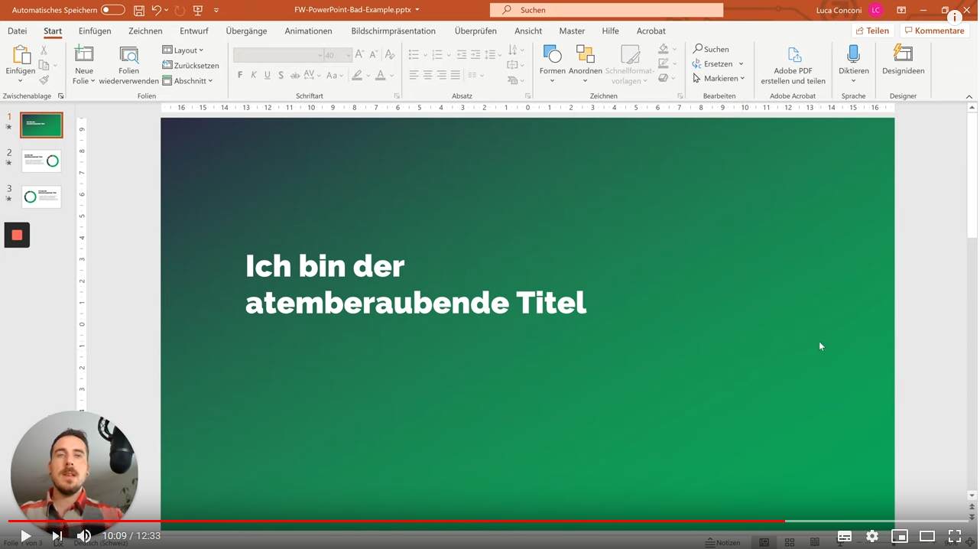This screenshot has height=549, width=980.
Task: Open the Layout dropdown
Action: click(x=183, y=50)
